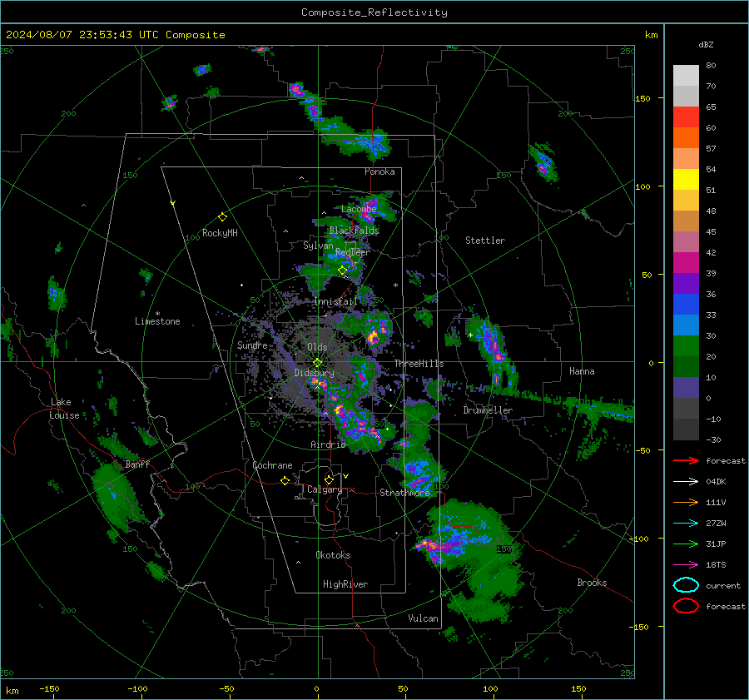Click the yellow radar site diamond near Olds
The width and height of the screenshot is (749, 700).
(317, 363)
